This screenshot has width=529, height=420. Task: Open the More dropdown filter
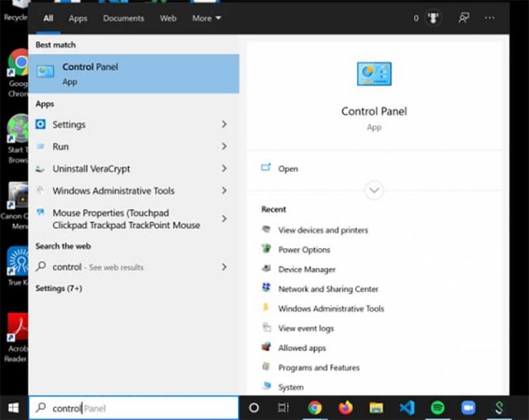tap(206, 18)
